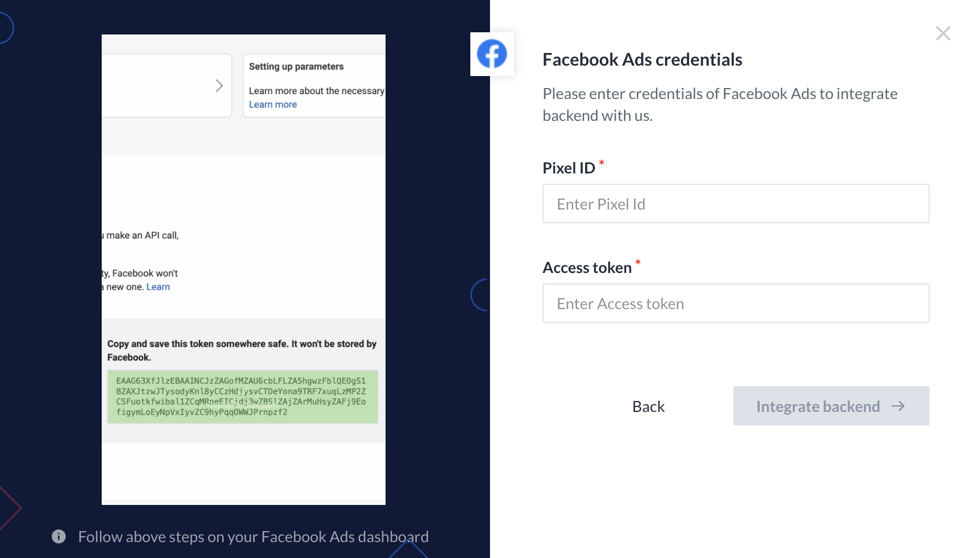The height and width of the screenshot is (558, 980).
Task: Click the Setting up parameters card title
Action: coord(296,67)
